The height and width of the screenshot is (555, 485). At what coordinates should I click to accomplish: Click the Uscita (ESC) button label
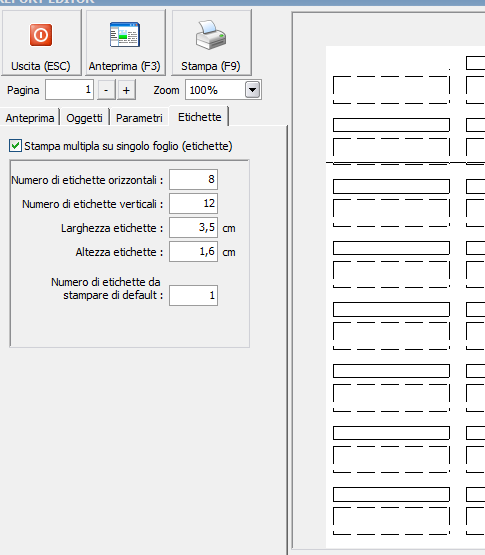(41, 66)
